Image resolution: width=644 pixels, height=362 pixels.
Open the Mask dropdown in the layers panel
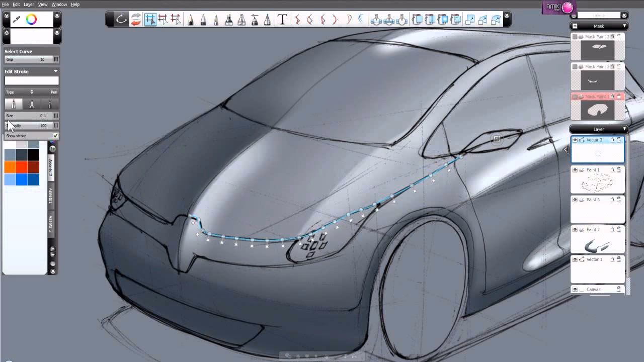click(599, 26)
